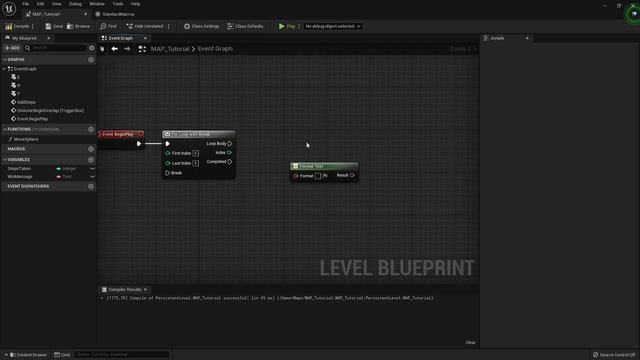Click StepsTaken integer type color pill
This screenshot has width=640, height=360.
tap(58, 169)
